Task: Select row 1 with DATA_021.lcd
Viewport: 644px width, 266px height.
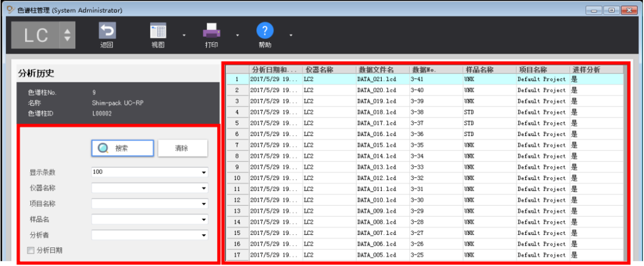Action: pyautogui.click(x=376, y=79)
